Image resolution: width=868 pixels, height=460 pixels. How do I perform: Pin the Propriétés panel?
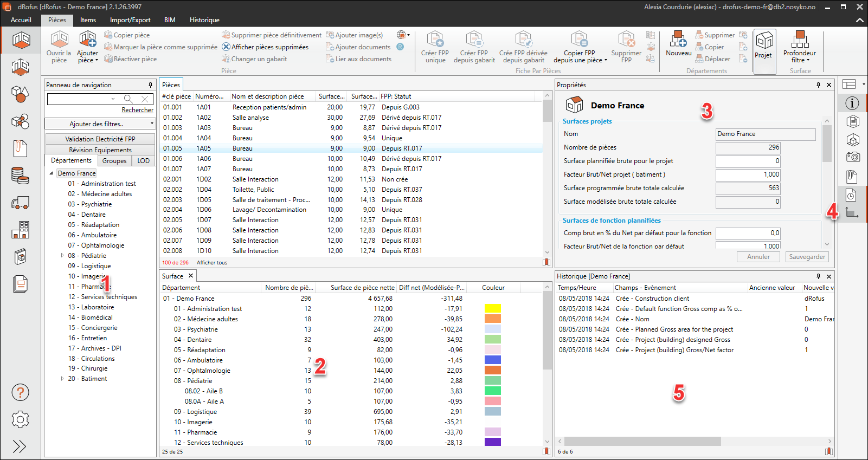click(818, 85)
